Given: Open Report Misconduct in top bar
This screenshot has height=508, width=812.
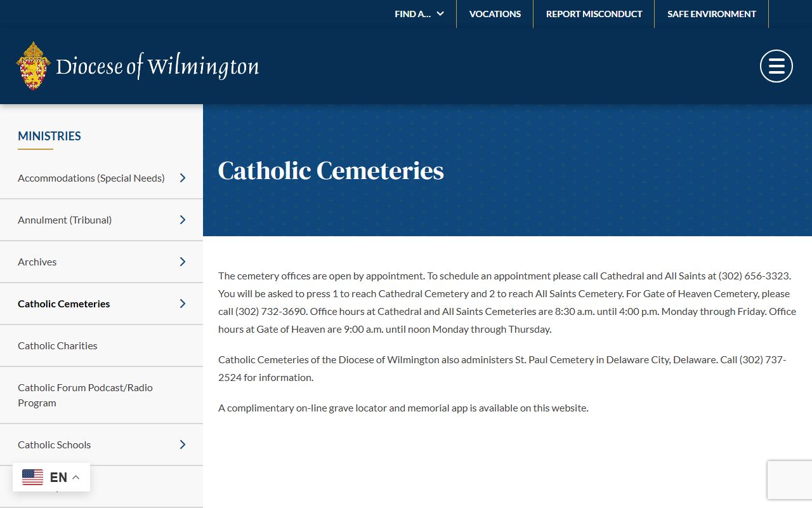Looking at the screenshot, I should (x=594, y=14).
